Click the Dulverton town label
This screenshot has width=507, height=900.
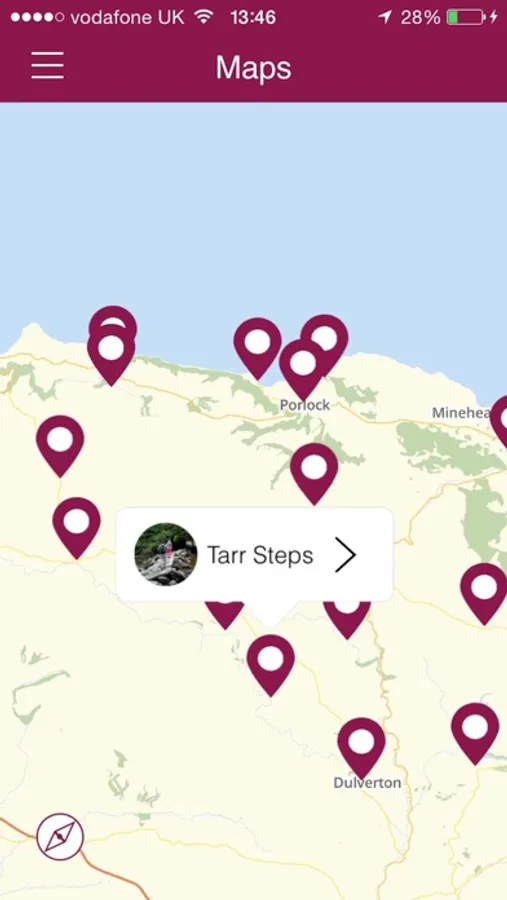coord(367,783)
